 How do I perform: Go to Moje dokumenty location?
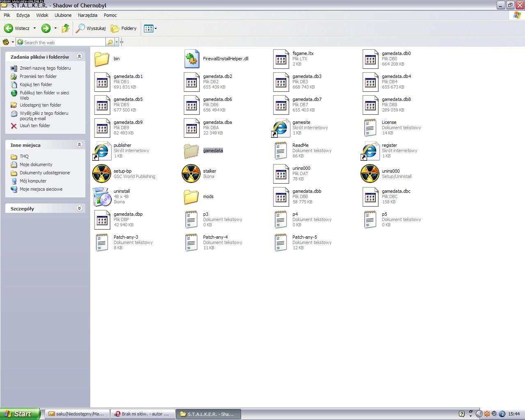(36, 164)
